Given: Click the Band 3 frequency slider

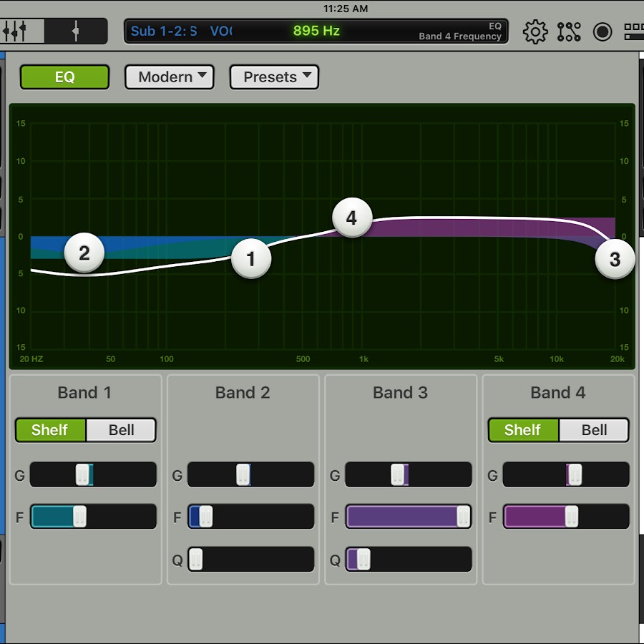Looking at the screenshot, I should (408, 517).
